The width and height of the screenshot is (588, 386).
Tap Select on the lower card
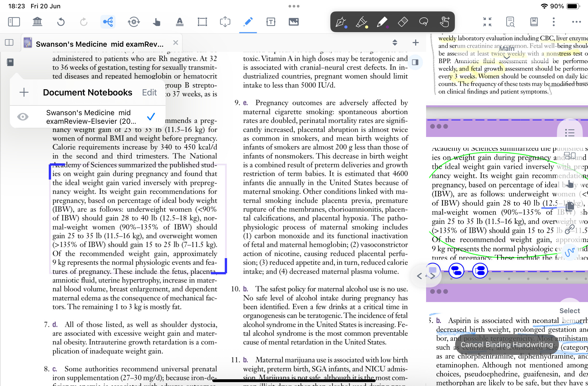point(570,311)
